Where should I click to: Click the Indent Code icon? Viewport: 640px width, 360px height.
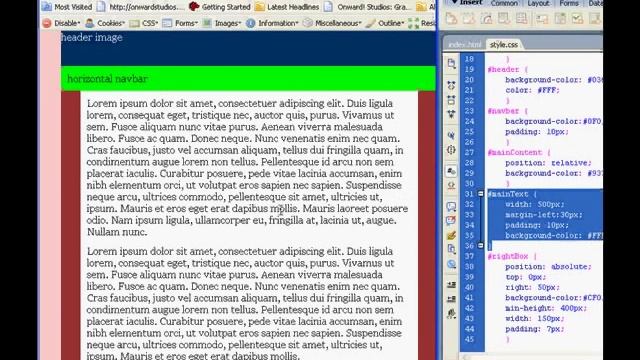(x=451, y=285)
